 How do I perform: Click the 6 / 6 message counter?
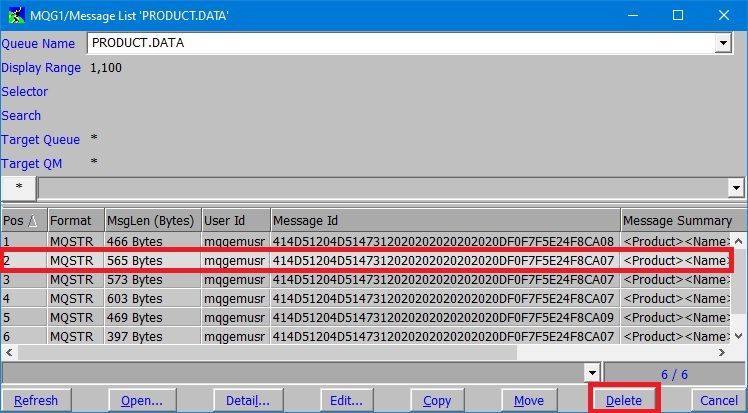click(x=674, y=374)
